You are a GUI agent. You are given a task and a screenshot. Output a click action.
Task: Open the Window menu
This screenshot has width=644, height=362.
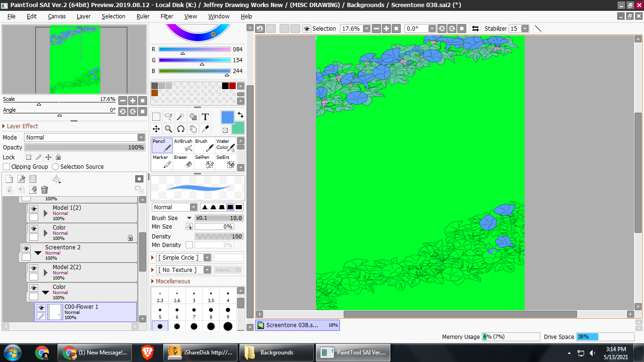[219, 16]
